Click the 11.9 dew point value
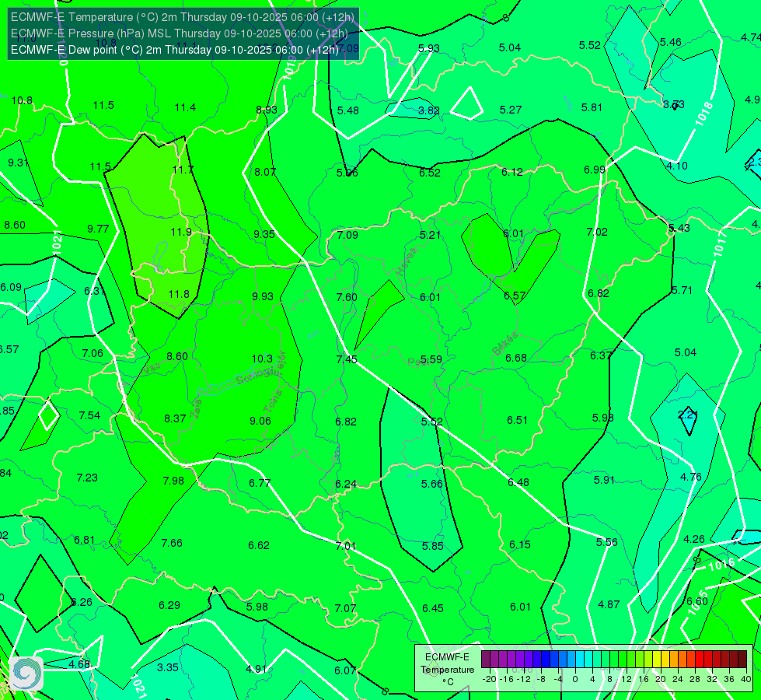This screenshot has width=761, height=700. [181, 232]
